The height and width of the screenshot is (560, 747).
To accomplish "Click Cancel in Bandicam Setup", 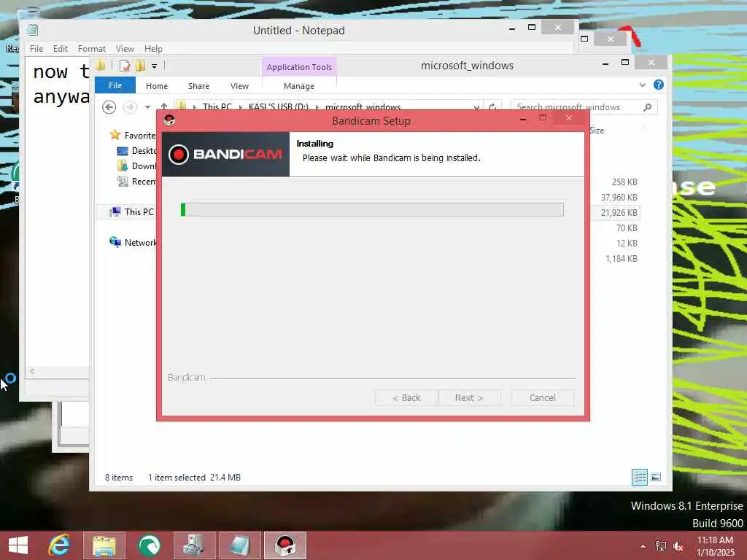I will coord(542,397).
